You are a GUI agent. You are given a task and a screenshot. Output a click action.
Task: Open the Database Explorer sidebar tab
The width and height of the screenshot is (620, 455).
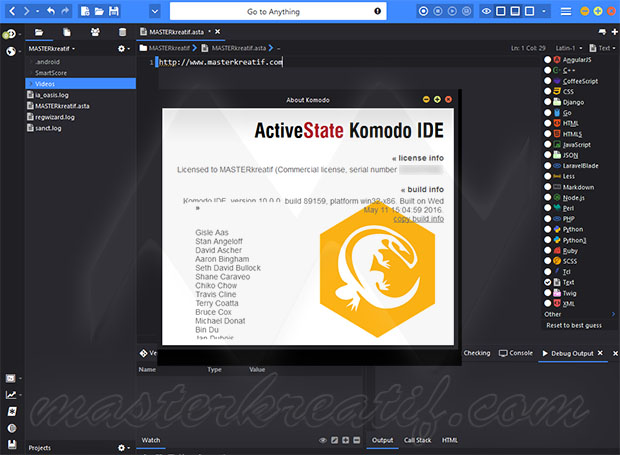(x=123, y=32)
